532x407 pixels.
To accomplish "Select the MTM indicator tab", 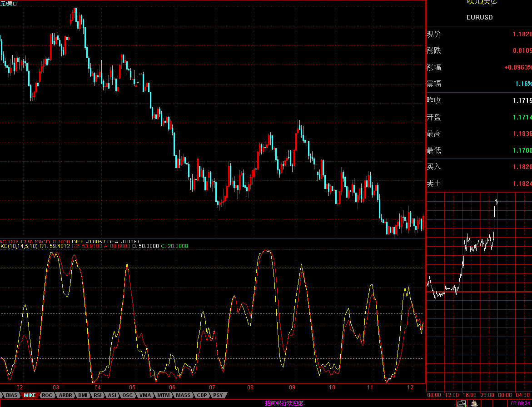I will pos(163,395).
